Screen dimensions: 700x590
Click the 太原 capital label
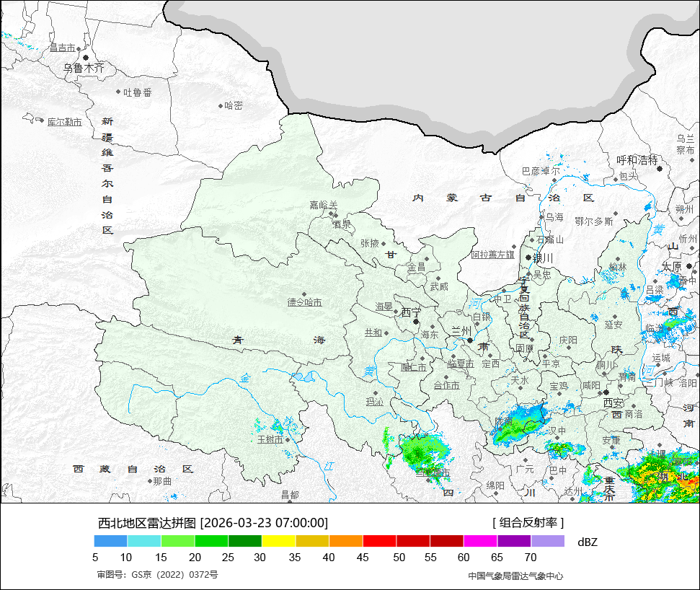[671, 267]
